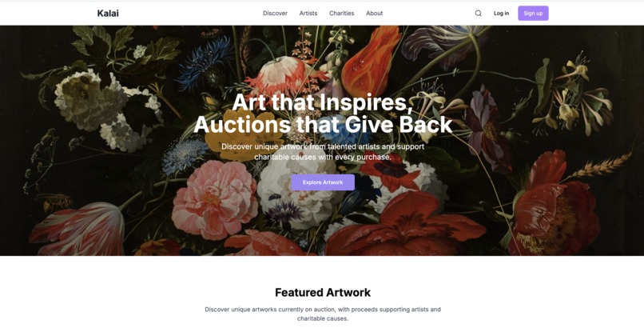The image size is (644, 328).
Task: Click the 'Art that Inspires' headline text
Action: tap(323, 102)
